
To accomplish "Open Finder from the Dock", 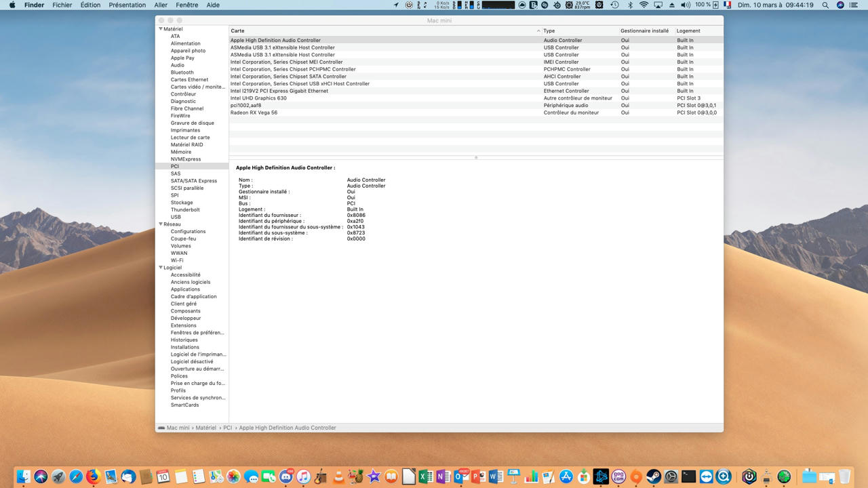I will click(x=24, y=476).
